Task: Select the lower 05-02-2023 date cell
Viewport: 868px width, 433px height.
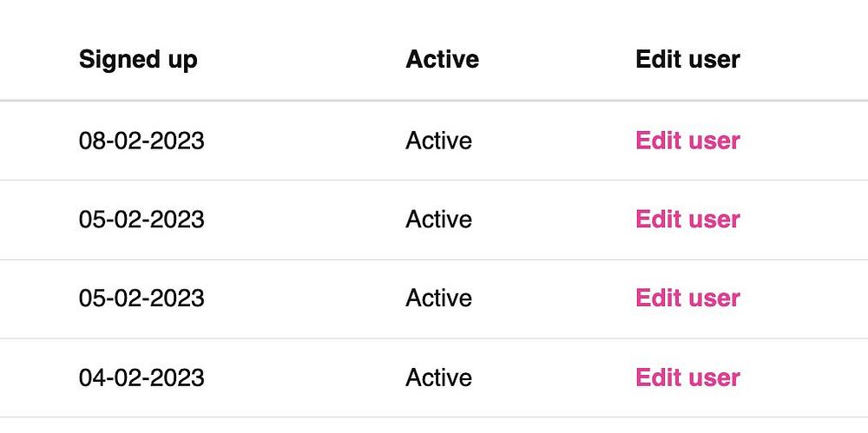Action: (141, 298)
